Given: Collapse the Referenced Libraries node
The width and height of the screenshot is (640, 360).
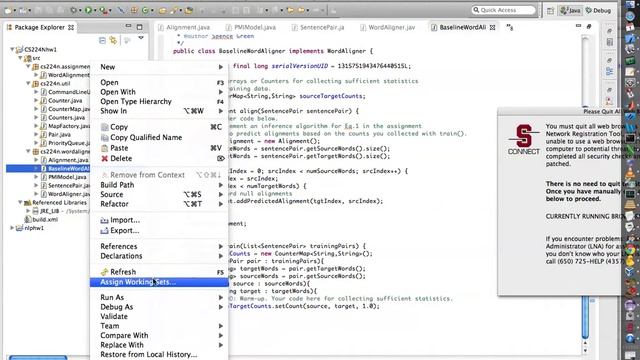Looking at the screenshot, I should [x=20, y=202].
